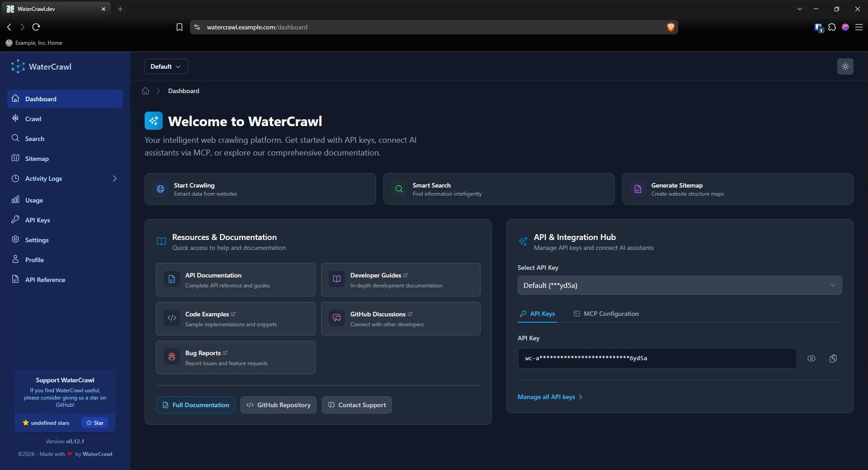Open the browser extensions puzzle icon
Viewport: 868px width, 470px height.
point(832,27)
